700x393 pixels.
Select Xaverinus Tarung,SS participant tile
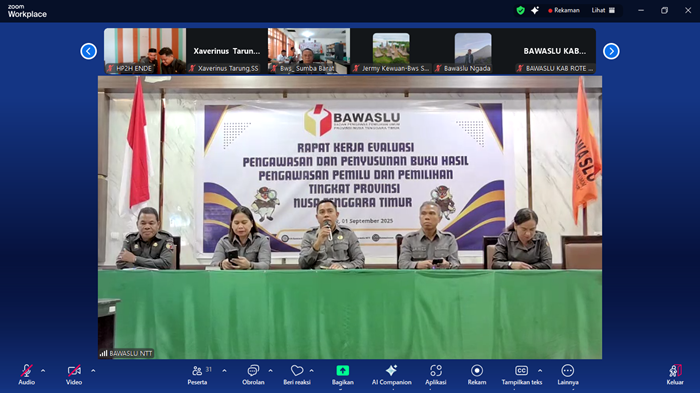tap(227, 51)
